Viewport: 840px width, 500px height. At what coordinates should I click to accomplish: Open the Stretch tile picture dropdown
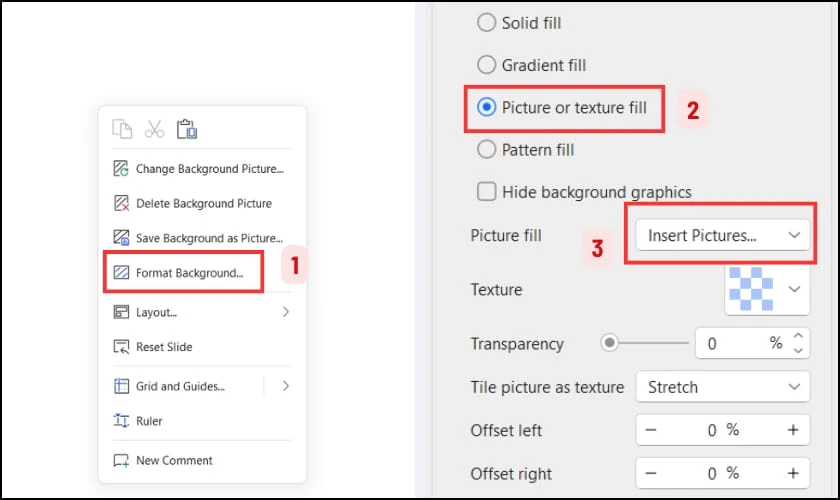(x=722, y=387)
